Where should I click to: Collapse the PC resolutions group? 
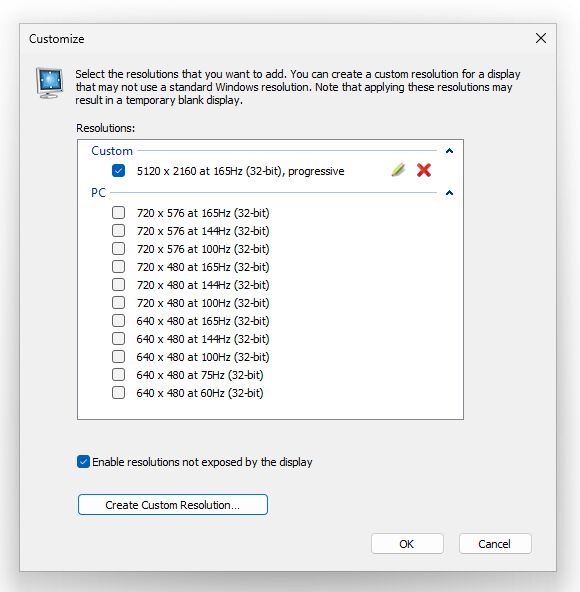click(x=449, y=193)
